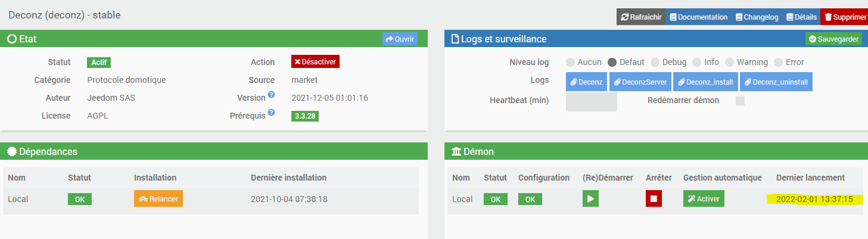Start the daemon with the green play icon
This screenshot has width=868, height=239.
coord(590,199)
